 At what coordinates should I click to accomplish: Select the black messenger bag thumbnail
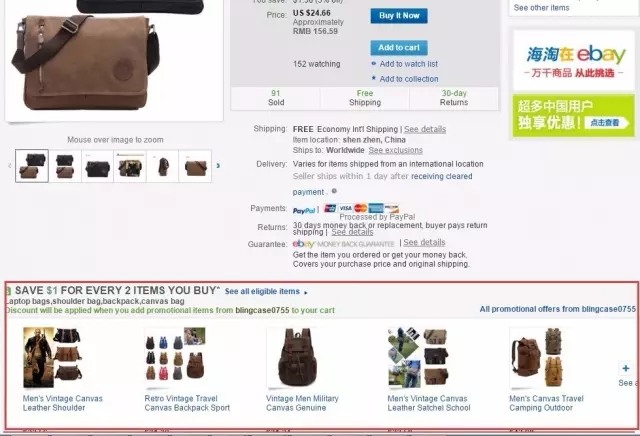point(98,166)
